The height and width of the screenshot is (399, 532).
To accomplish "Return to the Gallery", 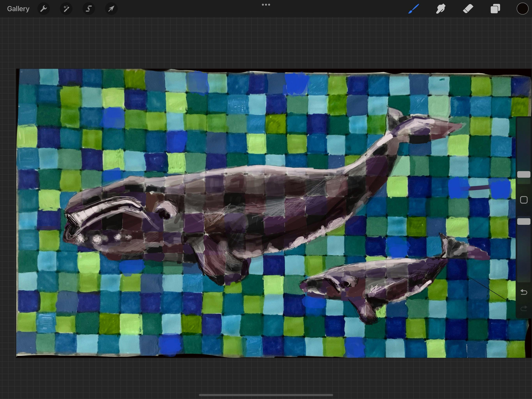I will coord(18,9).
